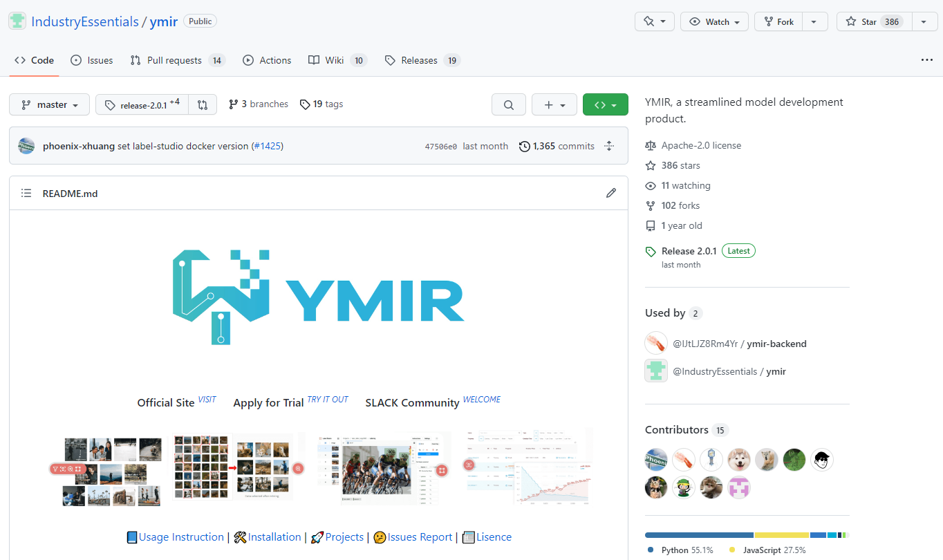
Task: Click commit hash 47506e0
Action: [x=441, y=147]
